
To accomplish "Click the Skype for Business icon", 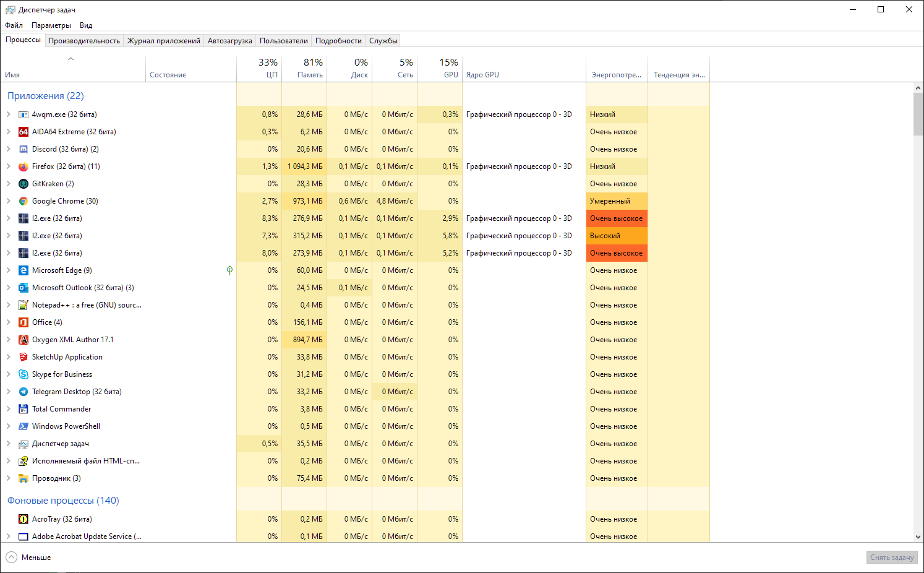I will 24,374.
